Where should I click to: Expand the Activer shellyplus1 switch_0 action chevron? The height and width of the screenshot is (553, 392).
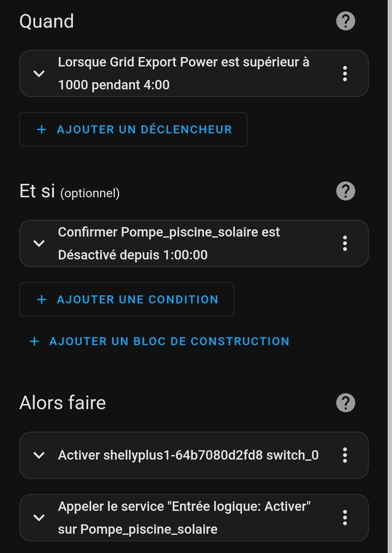pyautogui.click(x=39, y=455)
